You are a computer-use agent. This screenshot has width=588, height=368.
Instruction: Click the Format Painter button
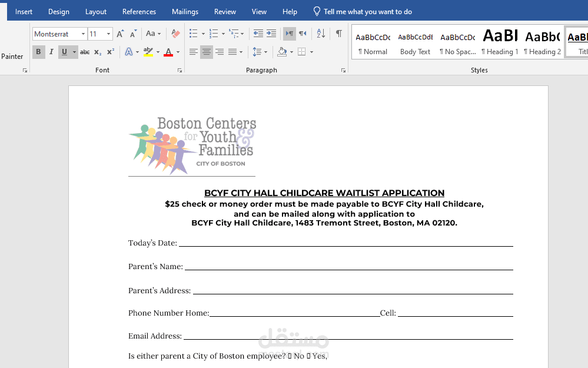pos(12,57)
